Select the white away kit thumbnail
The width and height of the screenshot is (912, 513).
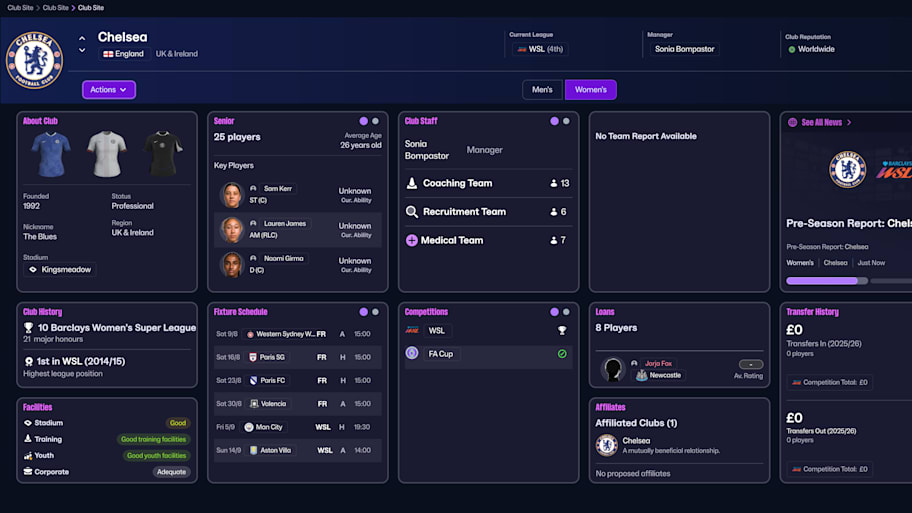(x=106, y=154)
